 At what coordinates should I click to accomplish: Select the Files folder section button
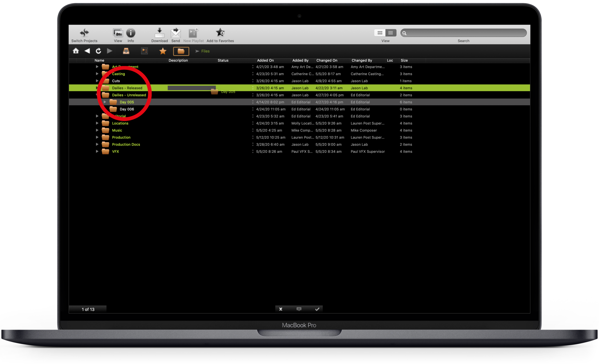181,51
